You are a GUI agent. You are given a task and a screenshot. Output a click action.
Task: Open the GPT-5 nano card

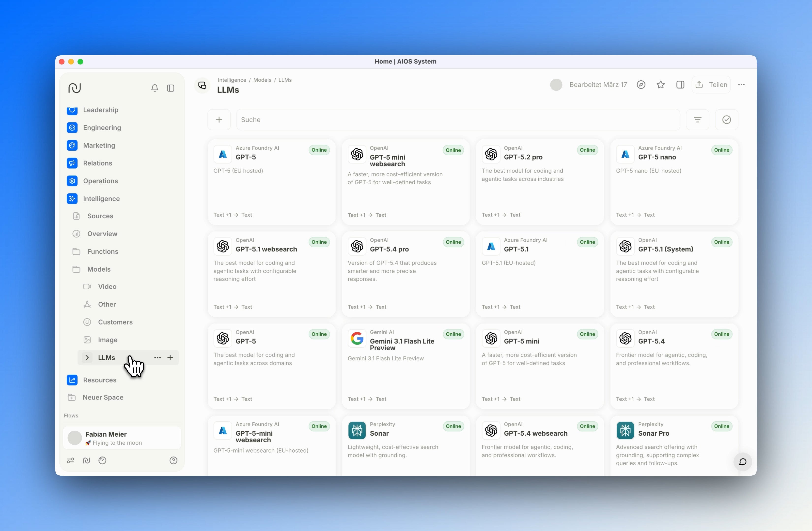pos(674,182)
